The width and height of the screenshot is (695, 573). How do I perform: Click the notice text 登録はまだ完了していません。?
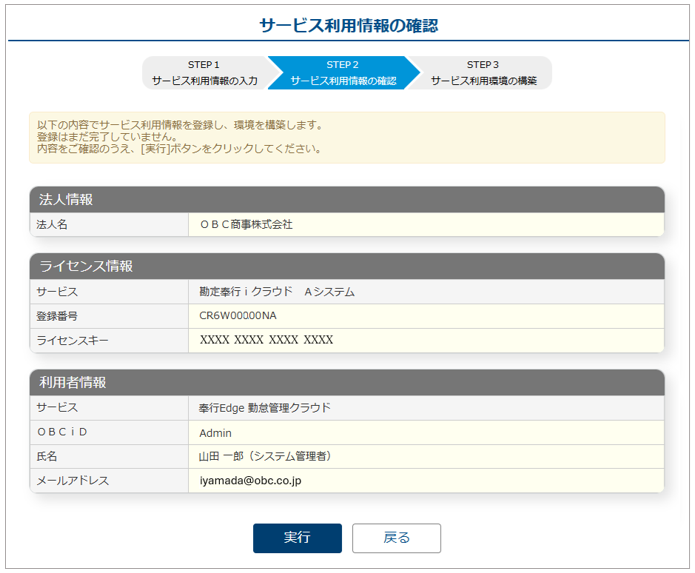click(x=107, y=137)
